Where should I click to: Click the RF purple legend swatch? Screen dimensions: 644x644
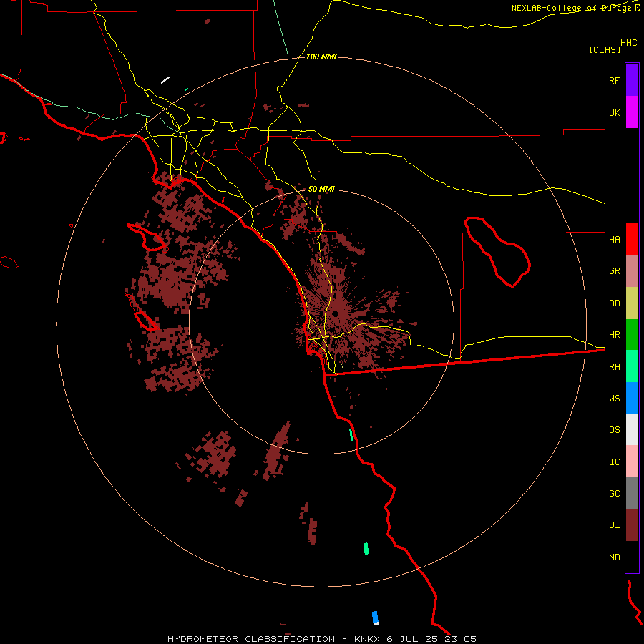[x=632, y=80]
